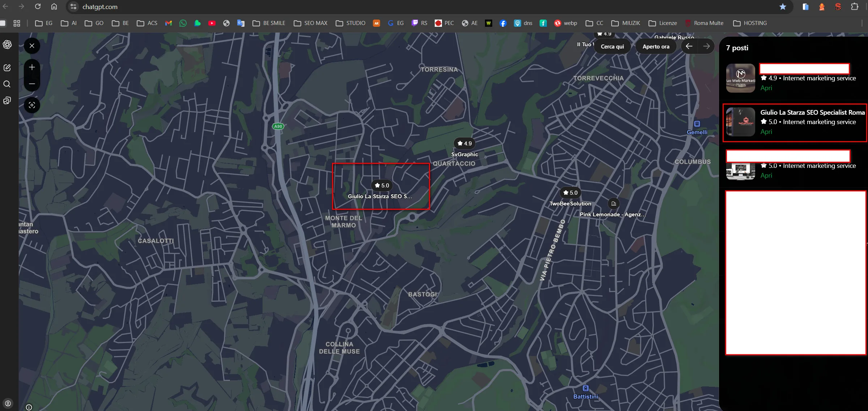Open the Google Translate bookmark icon
The width and height of the screenshot is (868, 411).
click(241, 23)
